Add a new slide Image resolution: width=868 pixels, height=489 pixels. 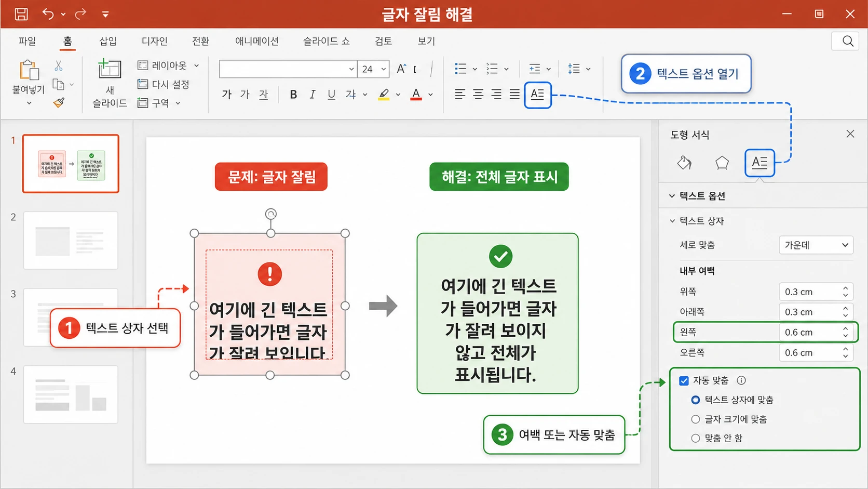[110, 83]
